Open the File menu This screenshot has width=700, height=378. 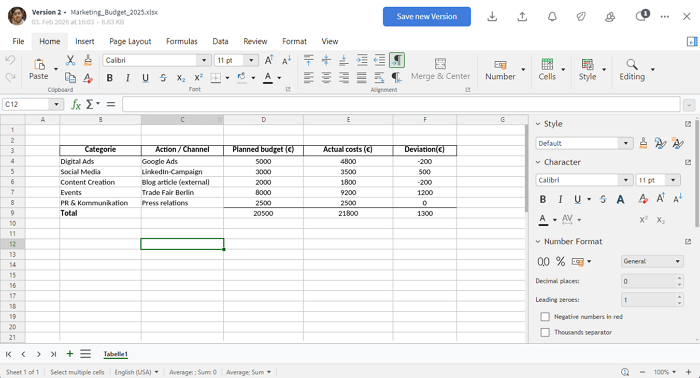[18, 42]
